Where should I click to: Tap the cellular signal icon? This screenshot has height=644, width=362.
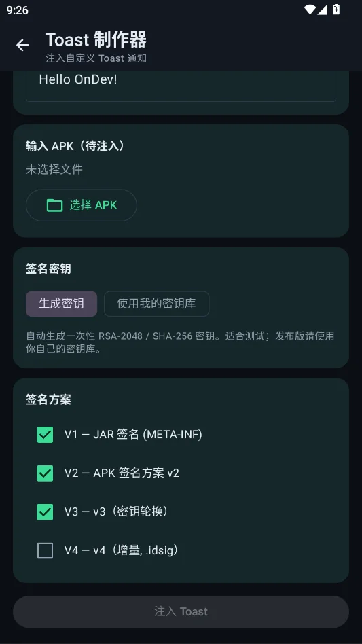click(x=322, y=10)
